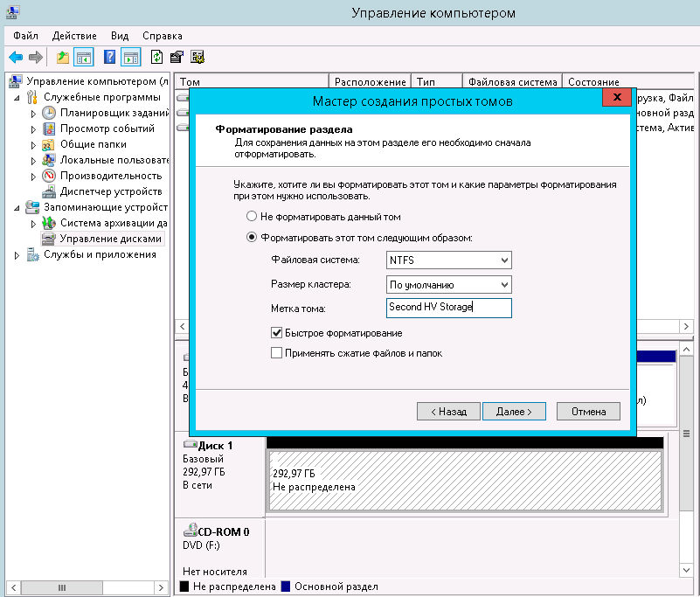Select the Управление компьютером root node
The width and height of the screenshot is (700, 597).
point(88,81)
